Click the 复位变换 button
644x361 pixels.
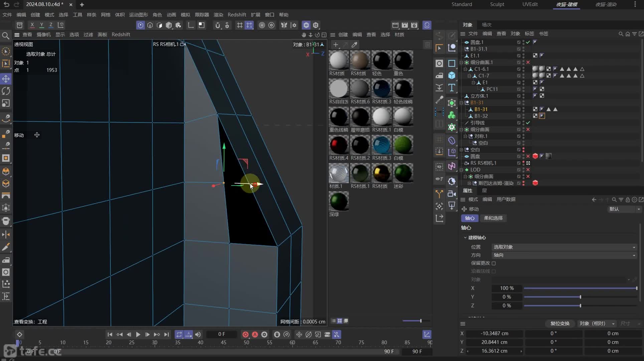pyautogui.click(x=560, y=324)
